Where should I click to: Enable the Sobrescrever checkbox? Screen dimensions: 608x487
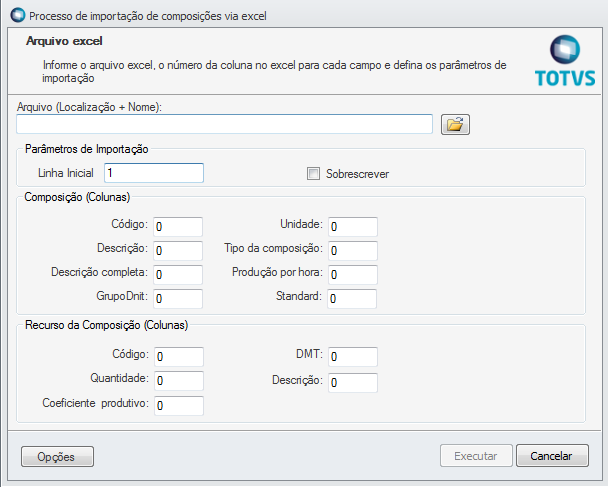313,173
